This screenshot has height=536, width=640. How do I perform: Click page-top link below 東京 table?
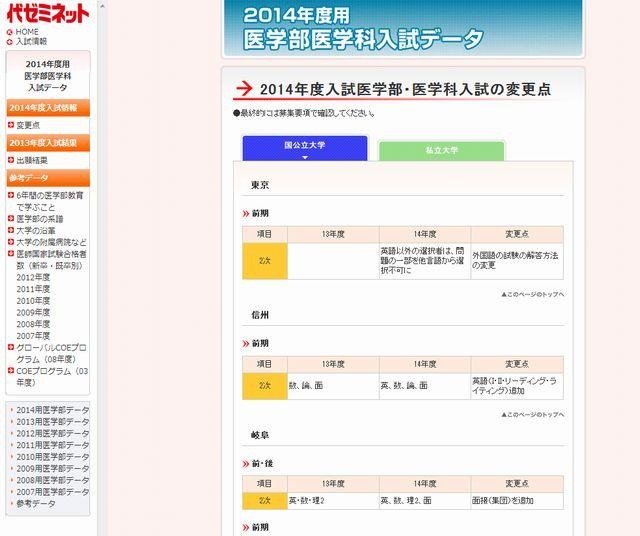(533, 294)
